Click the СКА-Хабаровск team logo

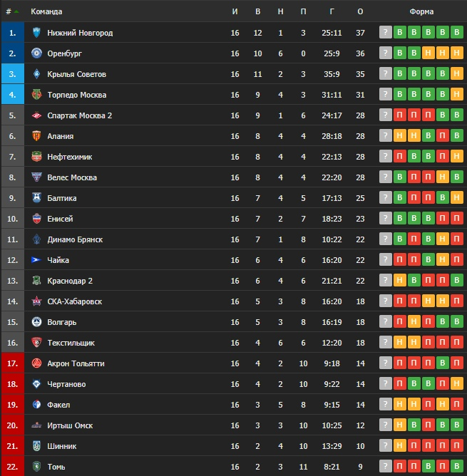point(37,301)
